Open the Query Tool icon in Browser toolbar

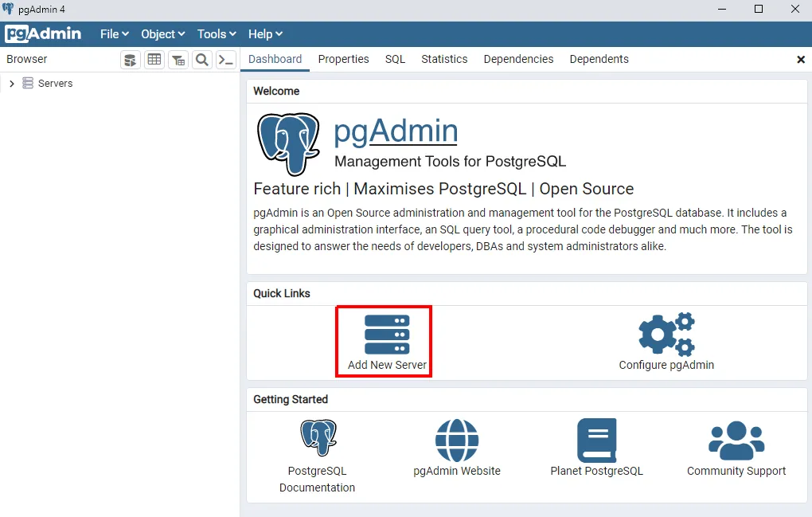coord(131,60)
